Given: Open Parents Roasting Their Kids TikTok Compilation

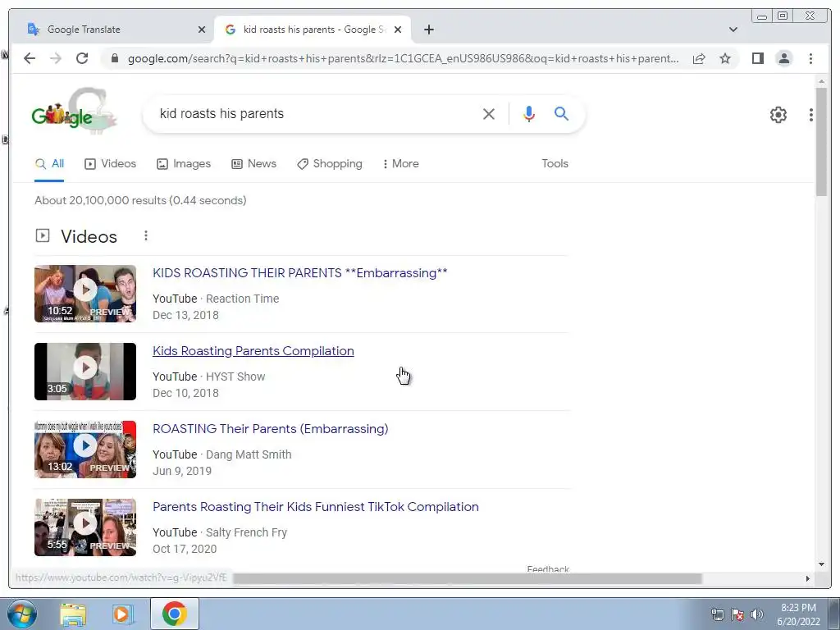Looking at the screenshot, I should (316, 507).
